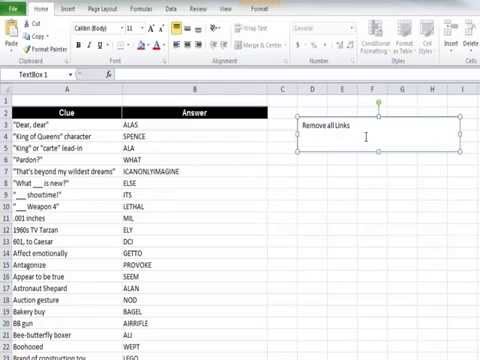The image size is (480, 360).
Task: Increase font size with the large A icon
Action: pyautogui.click(x=151, y=29)
